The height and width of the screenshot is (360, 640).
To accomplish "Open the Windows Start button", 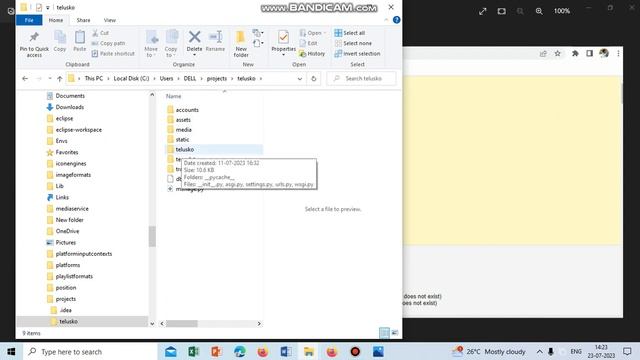I will [x=11, y=351].
